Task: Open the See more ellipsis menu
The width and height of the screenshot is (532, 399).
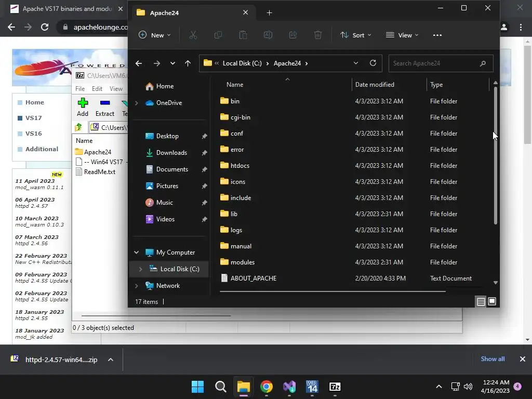Action: click(437, 35)
